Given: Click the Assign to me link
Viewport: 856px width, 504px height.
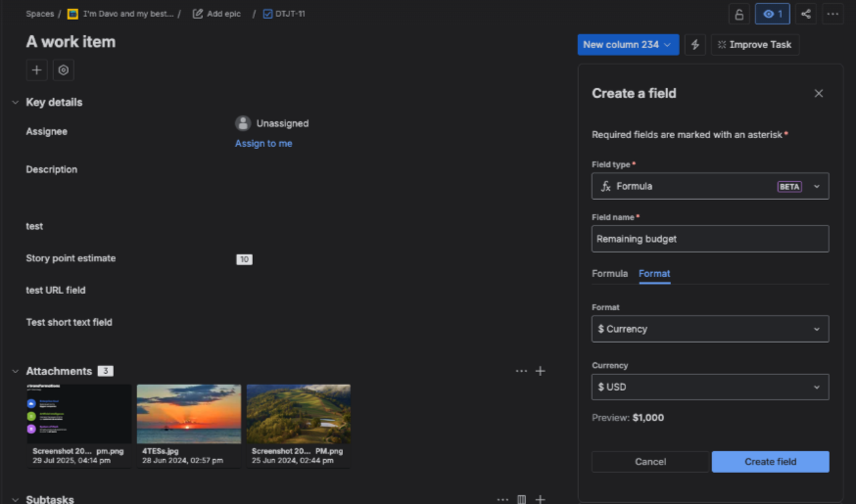Looking at the screenshot, I should coord(263,144).
